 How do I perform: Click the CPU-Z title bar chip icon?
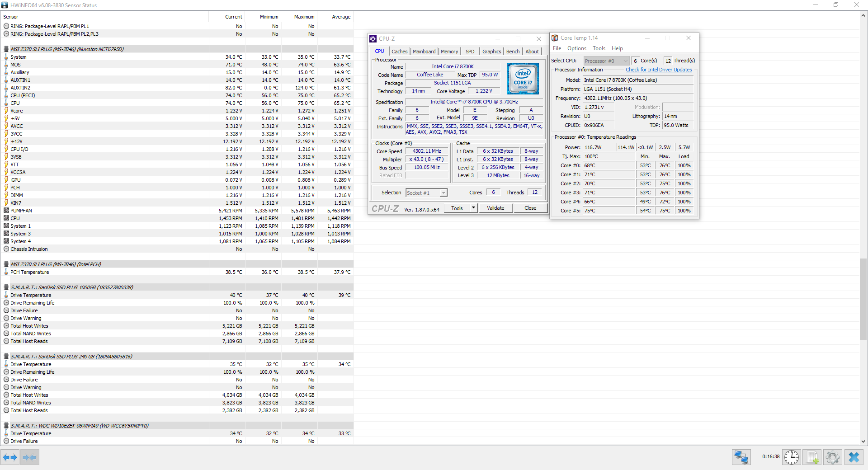point(373,39)
